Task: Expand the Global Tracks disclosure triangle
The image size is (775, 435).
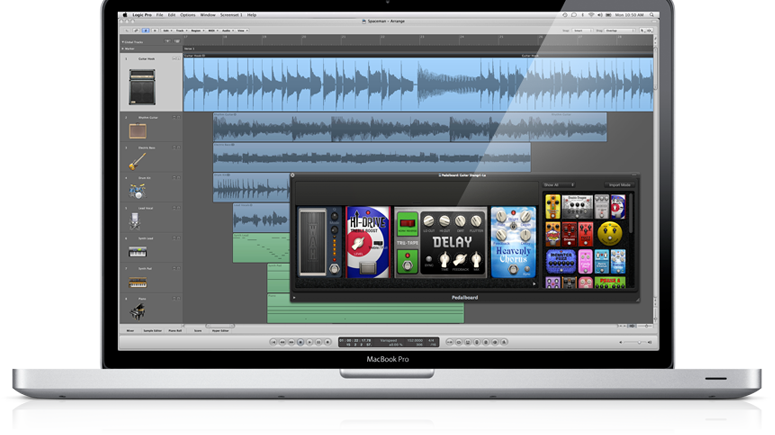Action: coord(123,42)
